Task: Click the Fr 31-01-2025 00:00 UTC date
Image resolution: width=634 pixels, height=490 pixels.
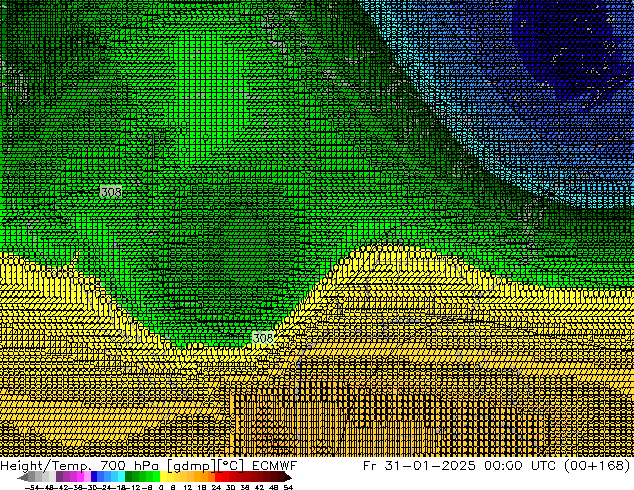Action: coord(460,465)
